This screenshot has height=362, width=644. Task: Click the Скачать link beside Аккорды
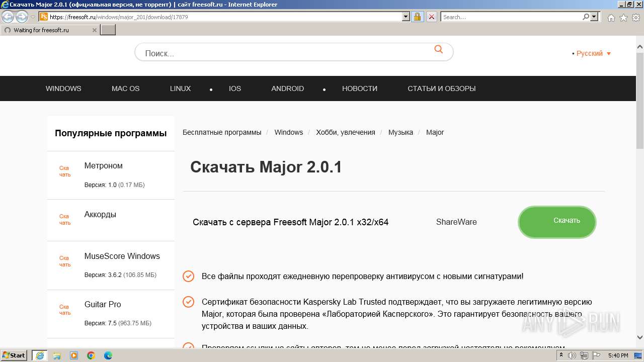(x=65, y=220)
